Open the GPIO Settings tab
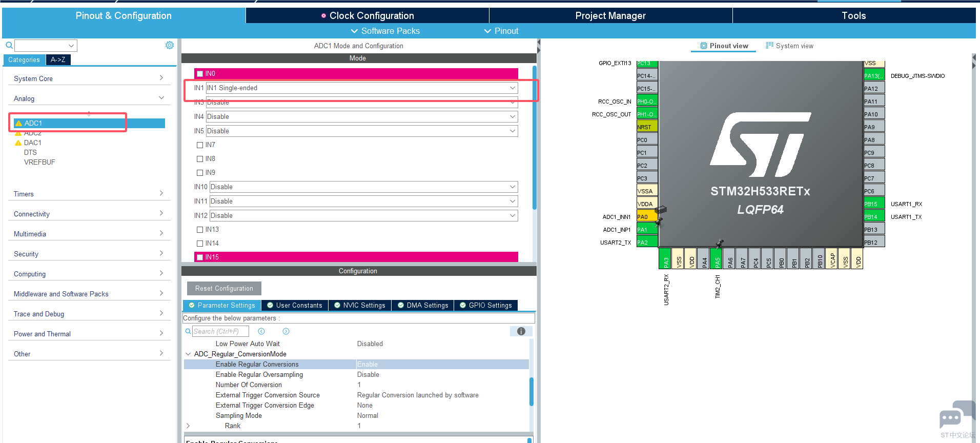 pyautogui.click(x=486, y=306)
